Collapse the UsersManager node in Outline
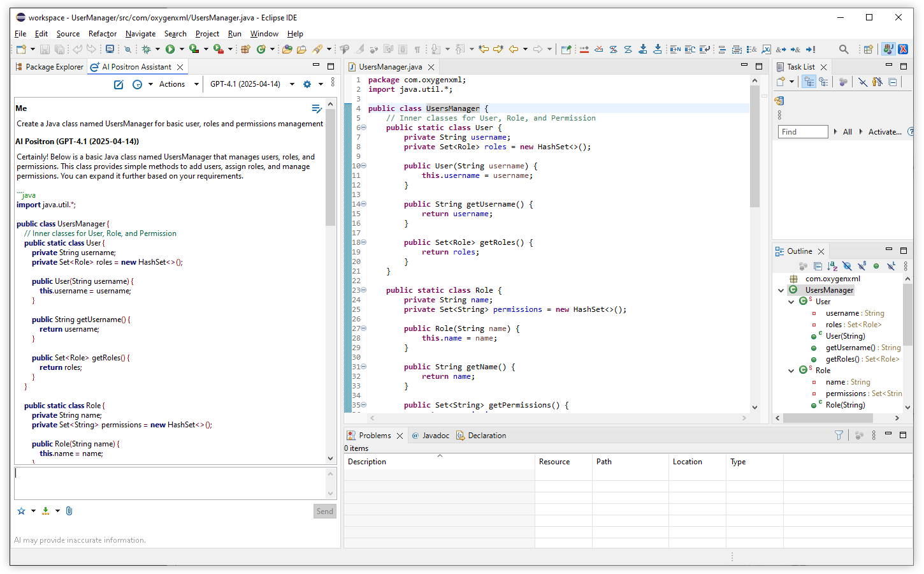This screenshot has width=924, height=574. (x=781, y=290)
